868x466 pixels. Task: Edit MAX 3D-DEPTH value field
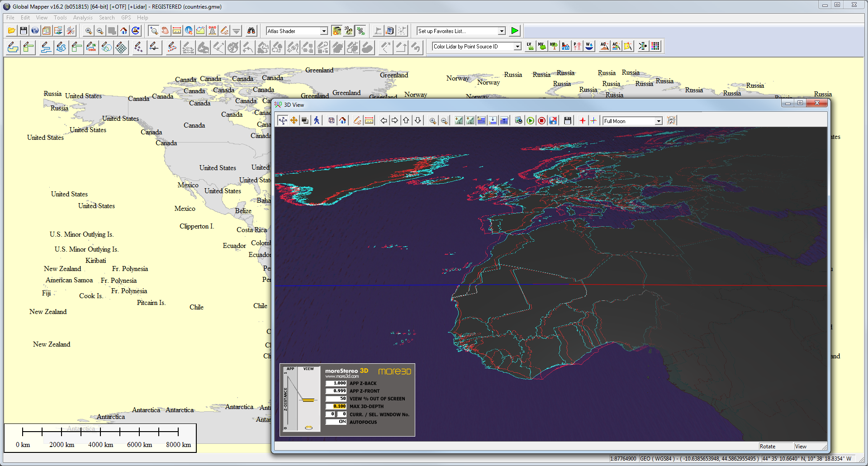point(336,406)
